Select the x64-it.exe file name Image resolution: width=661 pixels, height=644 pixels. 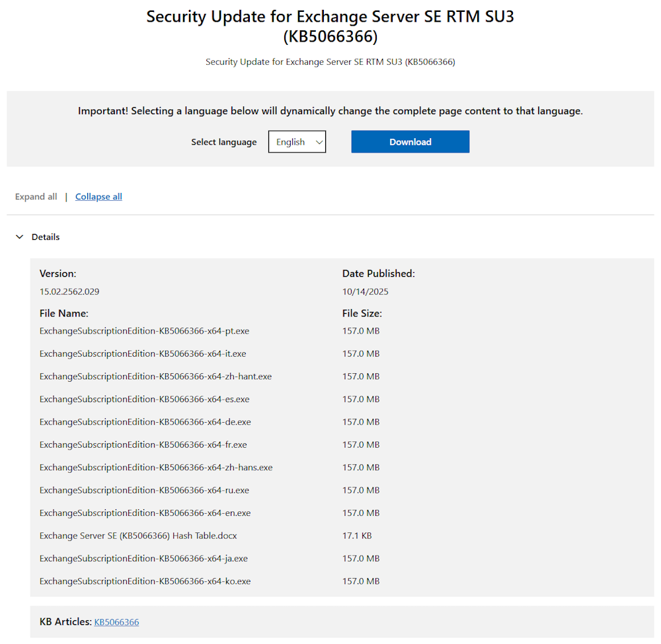pyautogui.click(x=143, y=354)
